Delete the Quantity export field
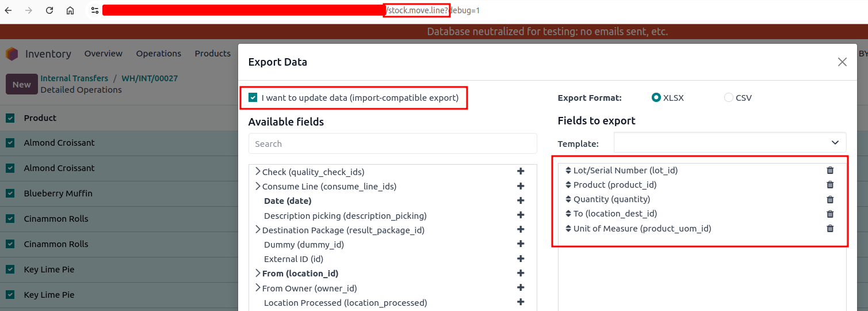Screen dimensions: 868x311 pos(830,199)
